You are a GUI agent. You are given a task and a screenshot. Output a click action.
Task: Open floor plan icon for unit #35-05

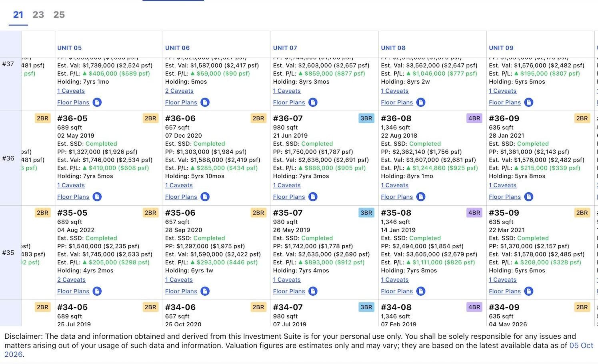point(97,291)
